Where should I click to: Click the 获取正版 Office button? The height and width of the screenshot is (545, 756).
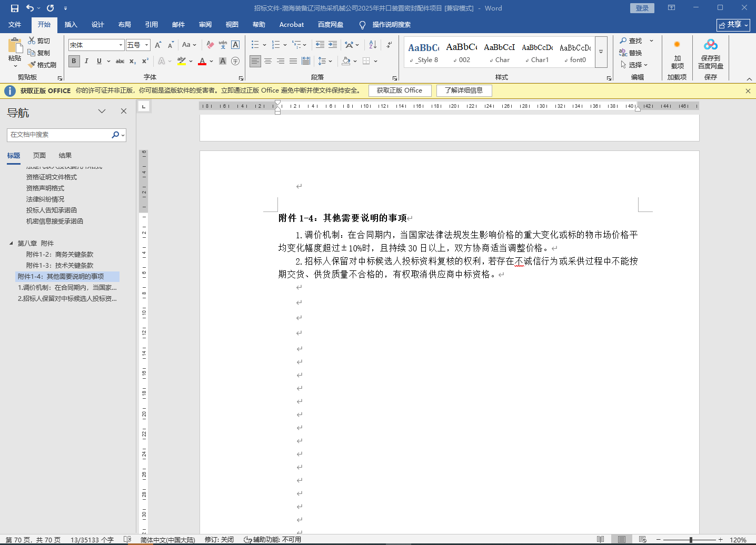coord(399,90)
